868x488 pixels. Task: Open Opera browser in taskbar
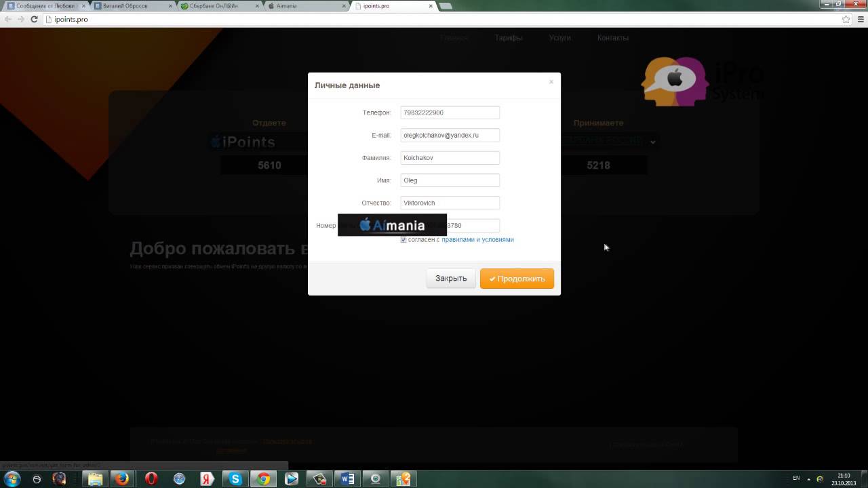(x=151, y=479)
